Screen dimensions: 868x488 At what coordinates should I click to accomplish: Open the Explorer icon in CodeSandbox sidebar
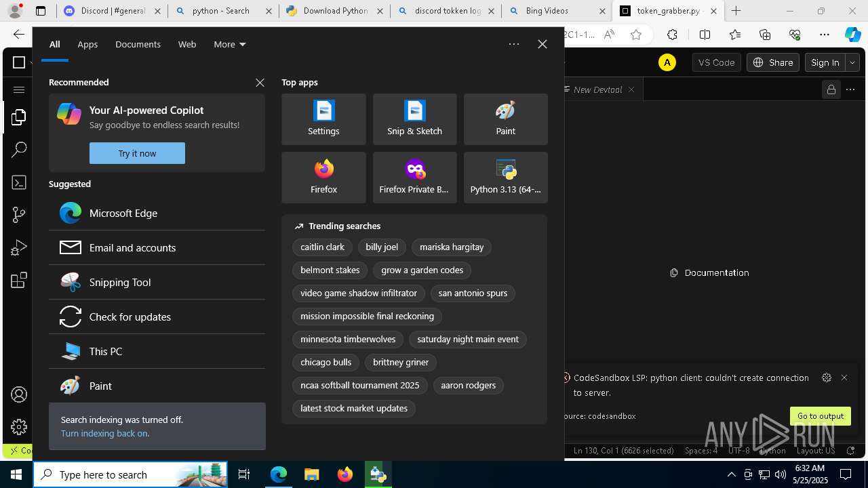coord(19,117)
